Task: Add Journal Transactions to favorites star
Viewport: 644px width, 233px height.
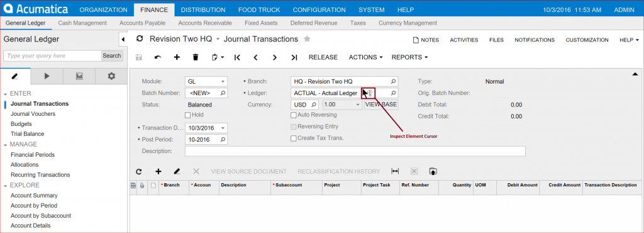Action: click(x=307, y=39)
